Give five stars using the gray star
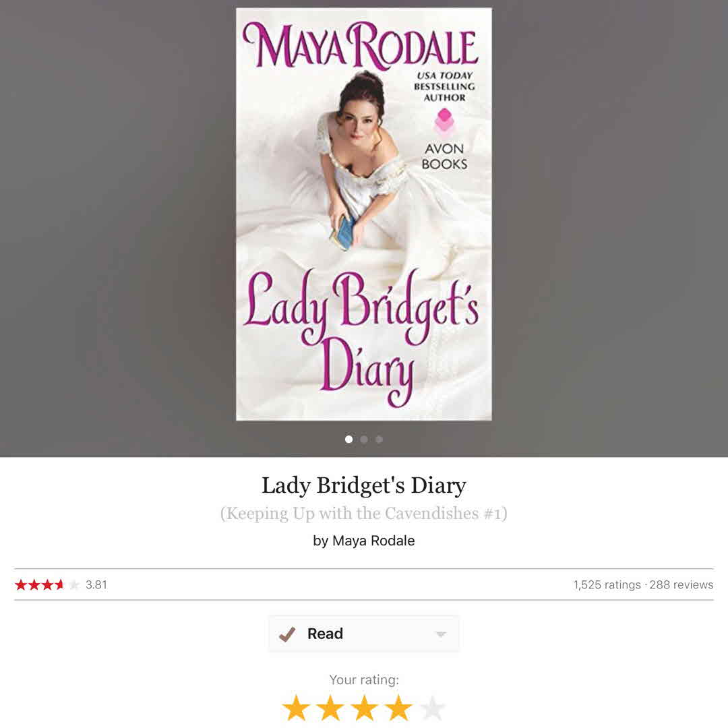The height and width of the screenshot is (728, 728). pyautogui.click(x=432, y=708)
